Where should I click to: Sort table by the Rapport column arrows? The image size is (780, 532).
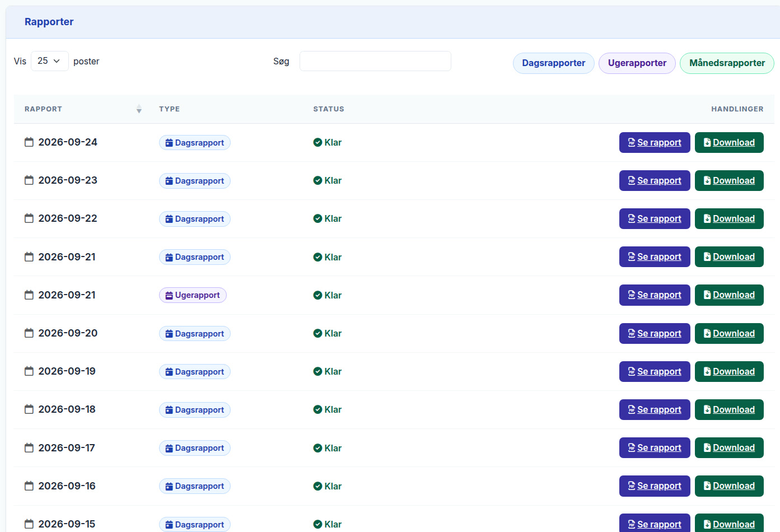(139, 109)
